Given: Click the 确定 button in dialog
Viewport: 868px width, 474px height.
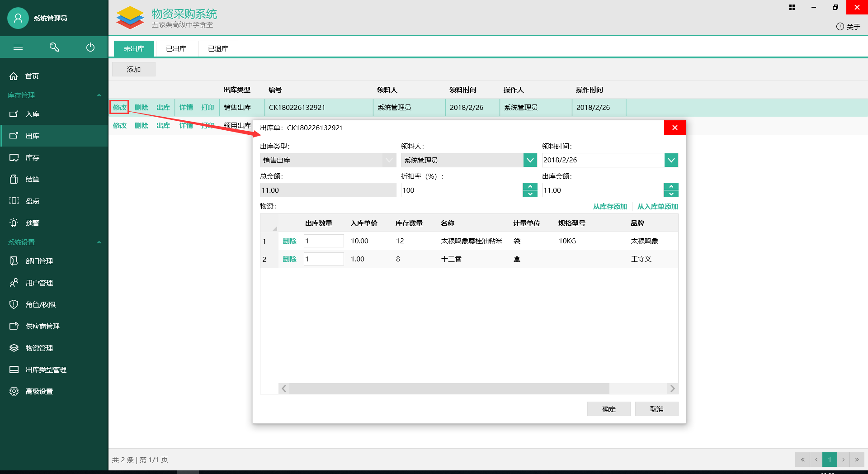Looking at the screenshot, I should [x=609, y=409].
